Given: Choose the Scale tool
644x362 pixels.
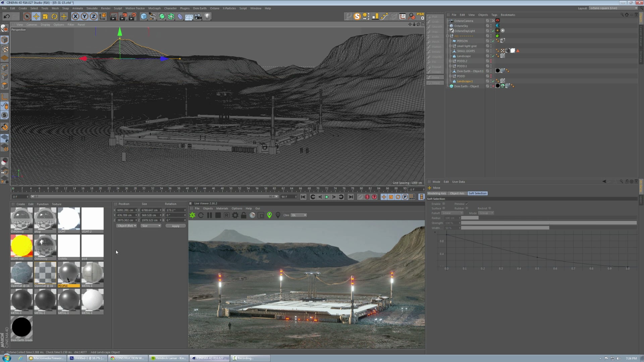Looking at the screenshot, I should pos(45,16).
